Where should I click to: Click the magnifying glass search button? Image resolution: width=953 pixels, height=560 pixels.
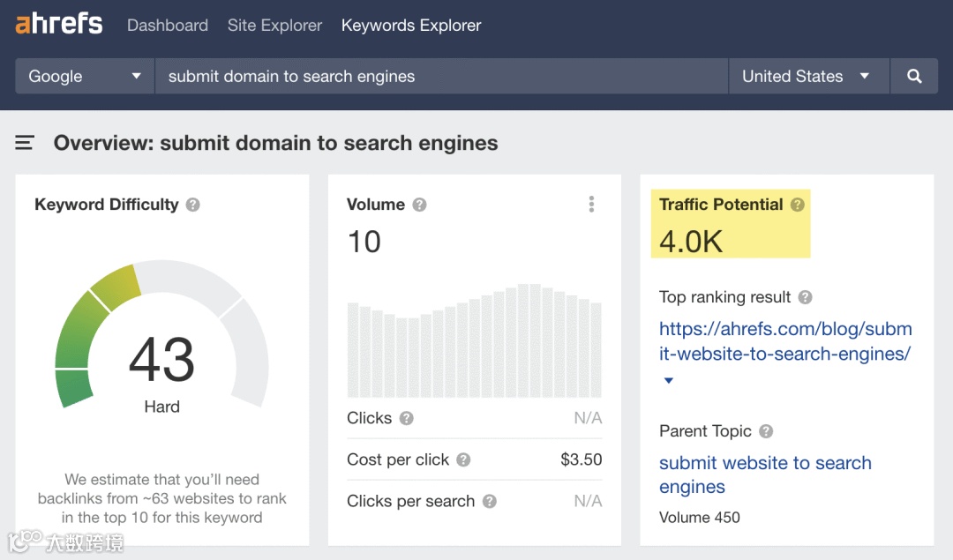(914, 77)
